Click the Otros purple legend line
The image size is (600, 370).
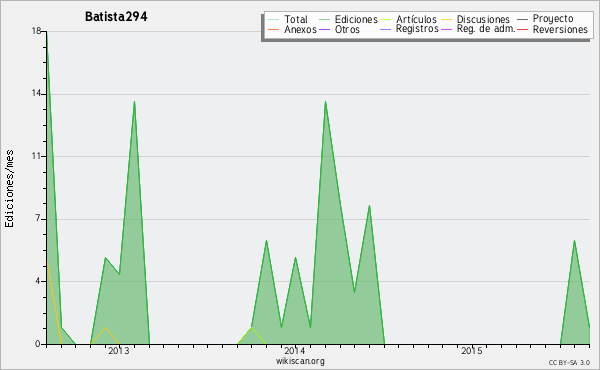[x=324, y=29]
